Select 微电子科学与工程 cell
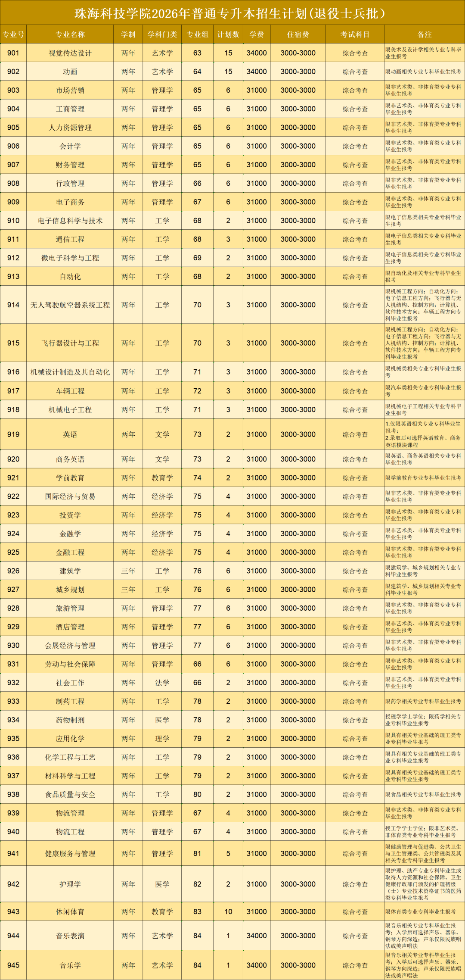465x980 pixels. (70, 258)
